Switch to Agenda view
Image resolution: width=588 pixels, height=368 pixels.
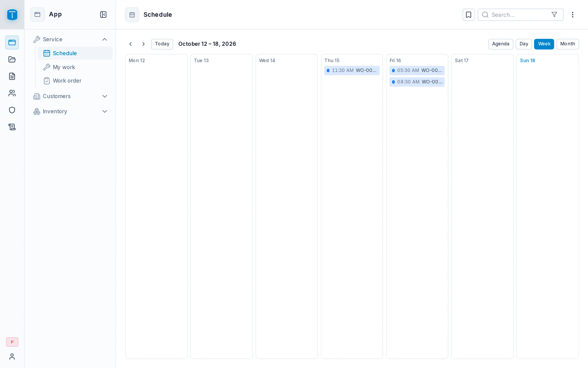501,44
